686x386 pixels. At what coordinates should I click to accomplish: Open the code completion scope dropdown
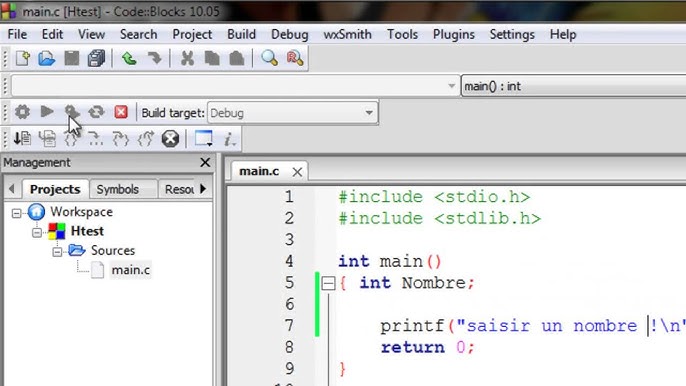point(235,86)
